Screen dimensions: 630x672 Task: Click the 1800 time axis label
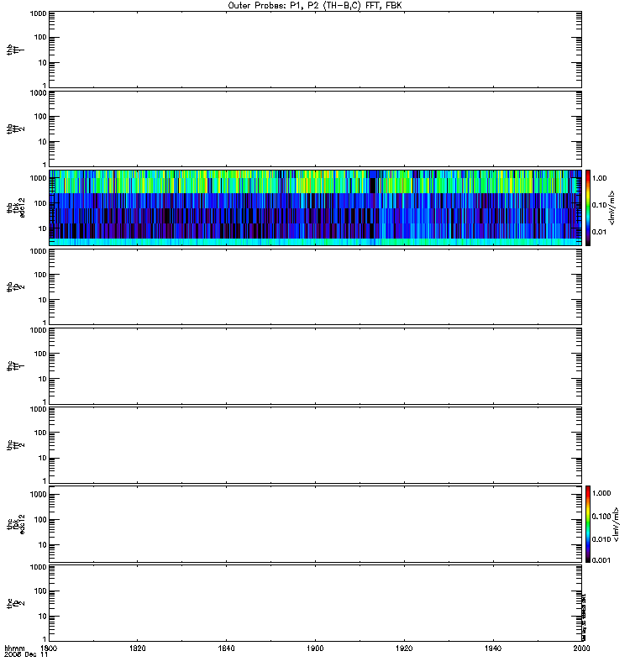click(49, 648)
